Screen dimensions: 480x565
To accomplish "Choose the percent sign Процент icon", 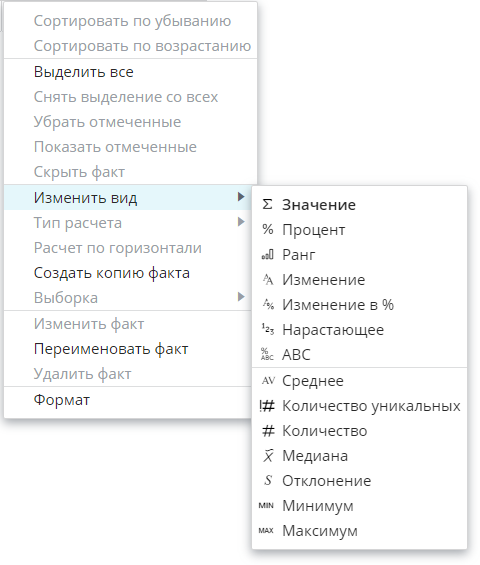I will click(267, 229).
